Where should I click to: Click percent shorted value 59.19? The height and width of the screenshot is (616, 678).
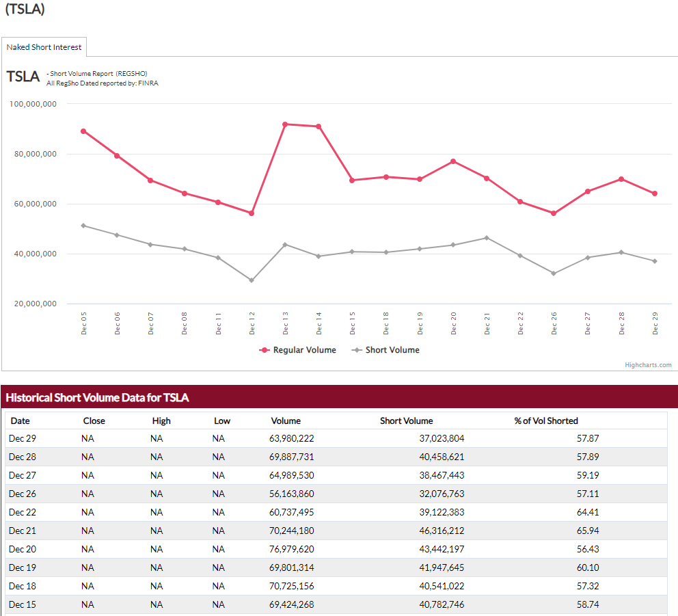click(x=588, y=475)
